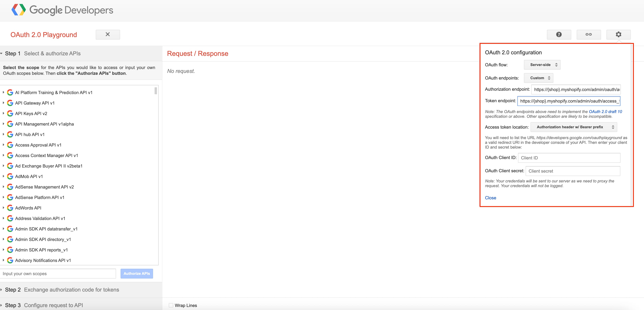Click the Google icon for Advisory Notifications API v1
Image resolution: width=644 pixels, height=310 pixels.
(10, 260)
